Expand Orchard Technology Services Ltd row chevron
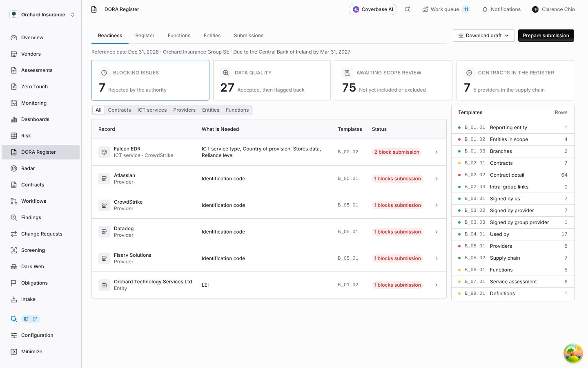 (x=437, y=285)
